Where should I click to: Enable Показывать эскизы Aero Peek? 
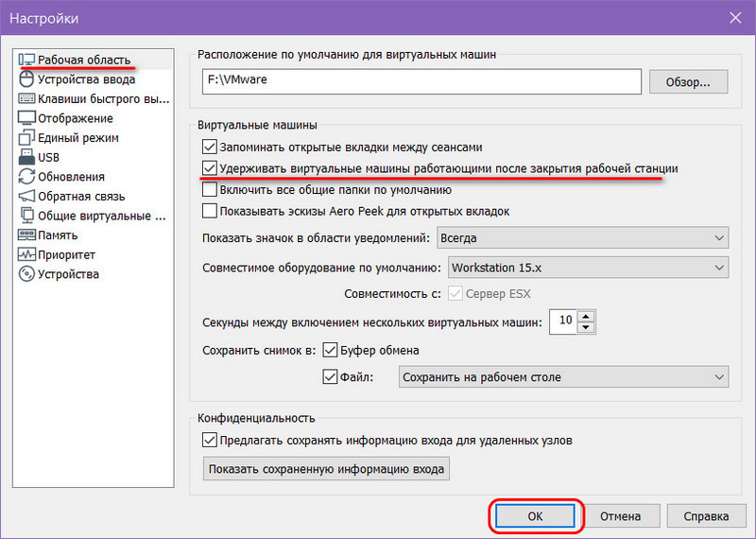click(x=209, y=211)
